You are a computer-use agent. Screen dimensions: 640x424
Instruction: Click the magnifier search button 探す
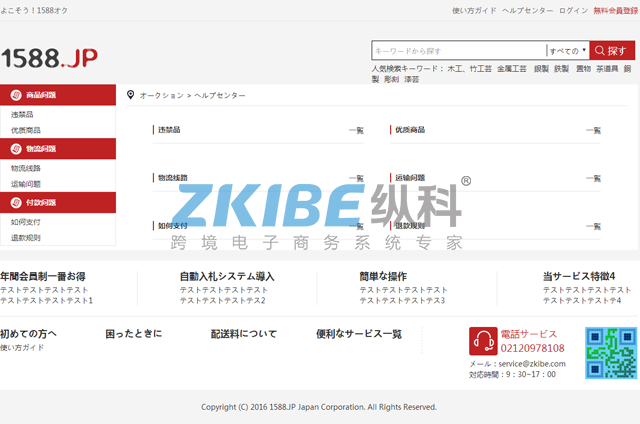[612, 51]
